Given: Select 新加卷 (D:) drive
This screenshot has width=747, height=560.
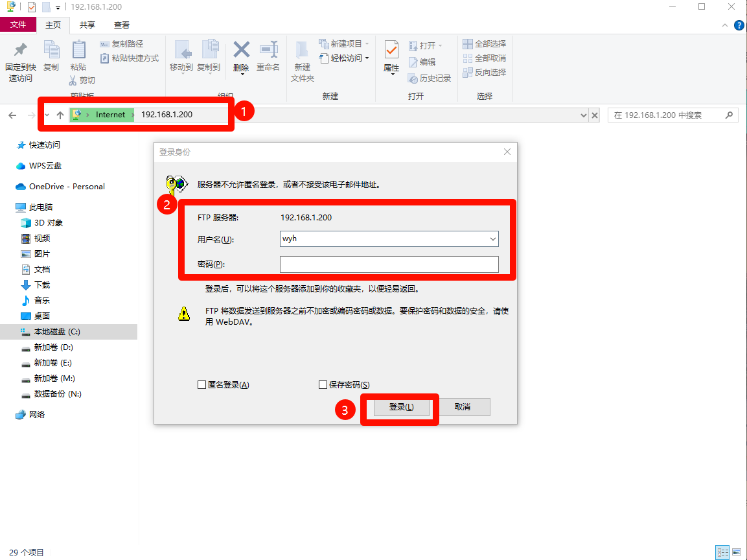Looking at the screenshot, I should pos(48,347).
